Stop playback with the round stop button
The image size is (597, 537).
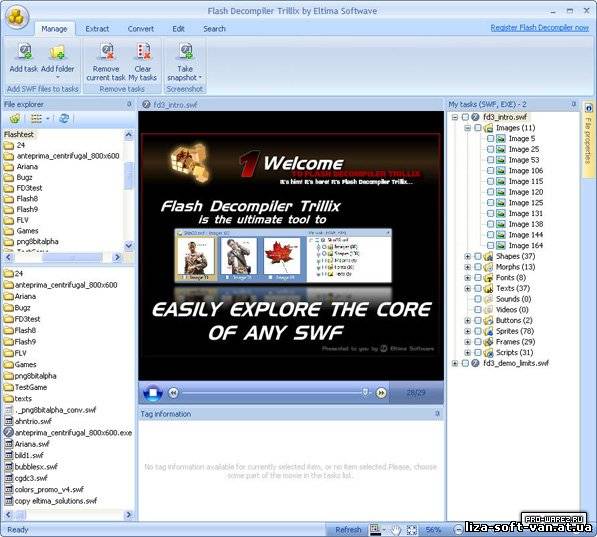[x=153, y=393]
